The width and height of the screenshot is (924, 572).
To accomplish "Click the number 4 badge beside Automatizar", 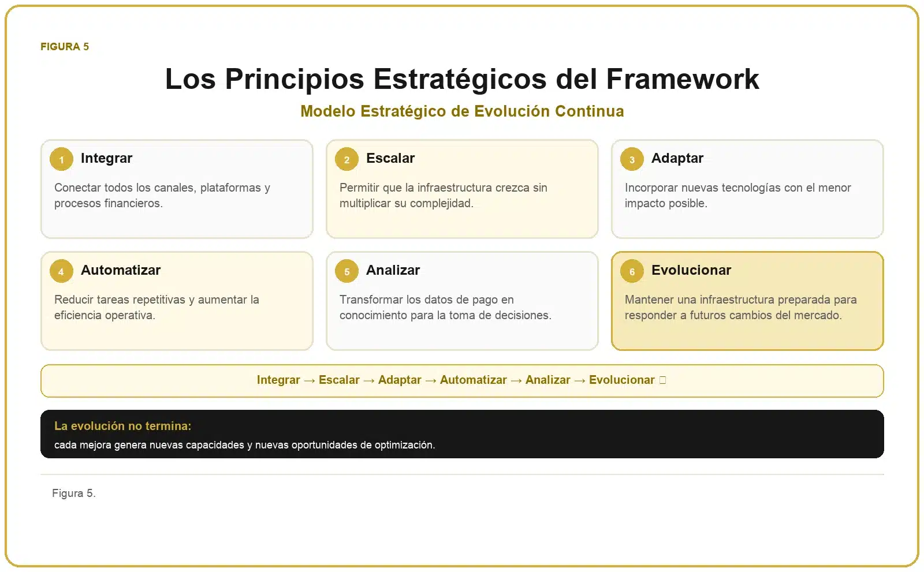I will tap(61, 271).
